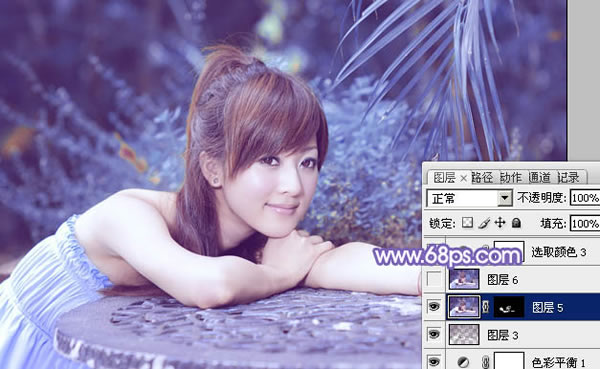Click link icon between 图层 5 thumbnail and mask

tap(486, 307)
